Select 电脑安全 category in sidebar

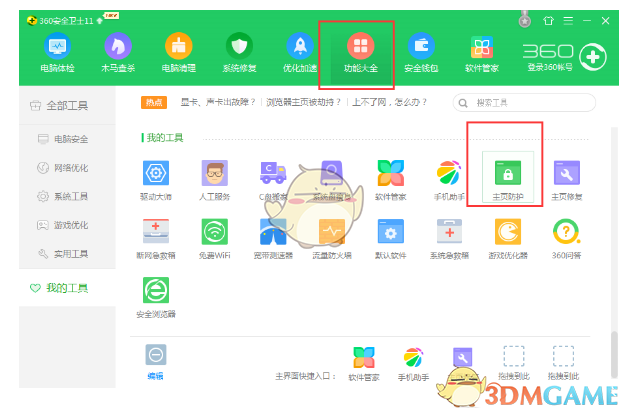pyautogui.click(x=67, y=139)
